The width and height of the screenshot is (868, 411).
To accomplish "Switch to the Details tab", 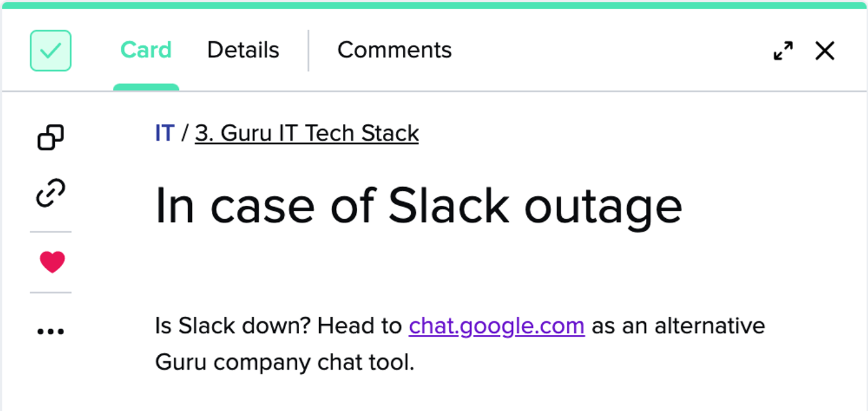I will coord(242,50).
